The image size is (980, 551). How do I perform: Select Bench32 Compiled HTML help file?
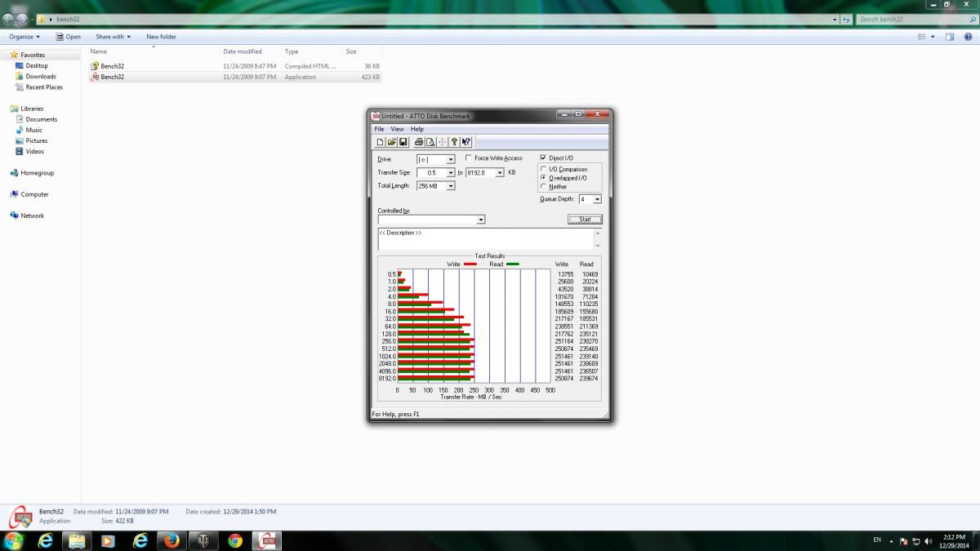pyautogui.click(x=235, y=66)
